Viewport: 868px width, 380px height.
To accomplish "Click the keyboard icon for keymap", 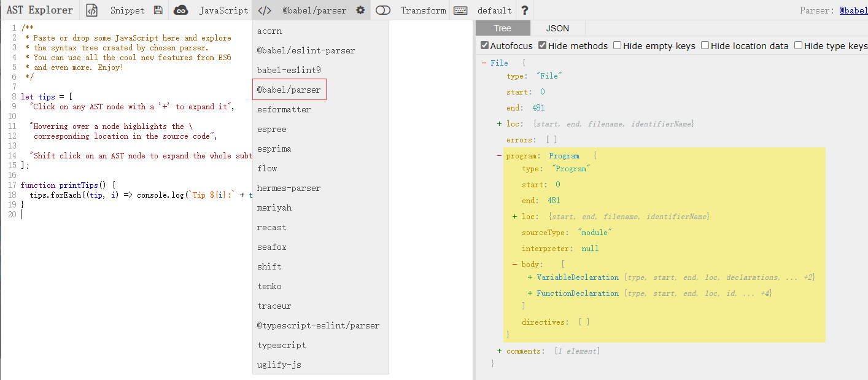I will coord(460,10).
